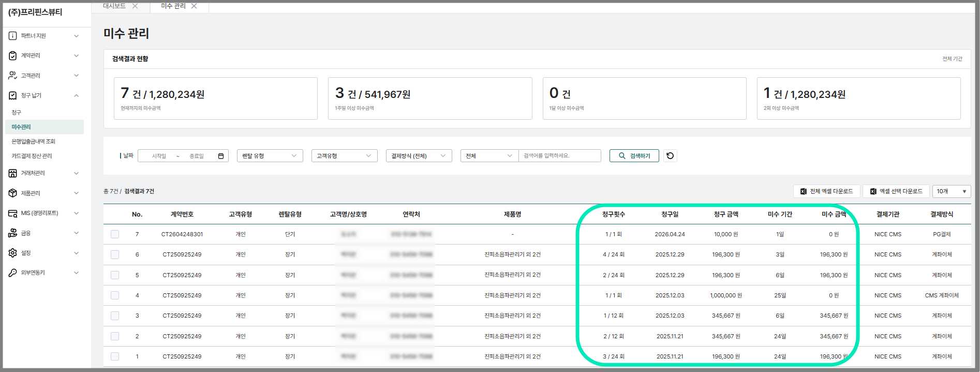Open the 전체 search-category dropdown
The height and width of the screenshot is (372, 980).
pos(489,156)
